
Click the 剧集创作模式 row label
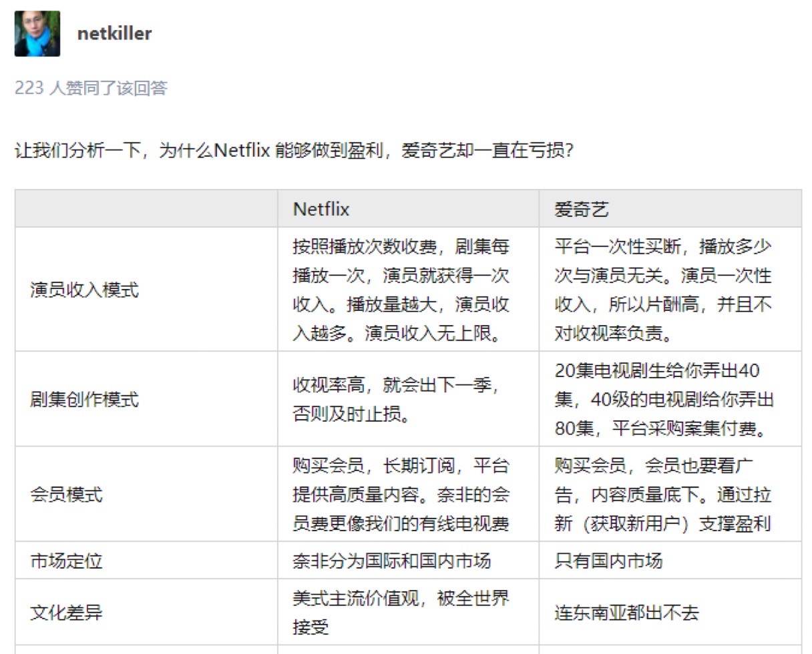click(85, 399)
